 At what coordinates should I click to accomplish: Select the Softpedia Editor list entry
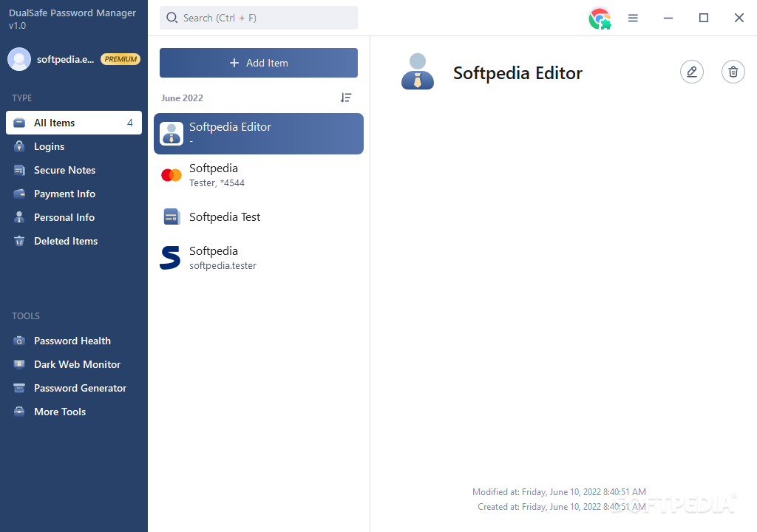(x=259, y=134)
